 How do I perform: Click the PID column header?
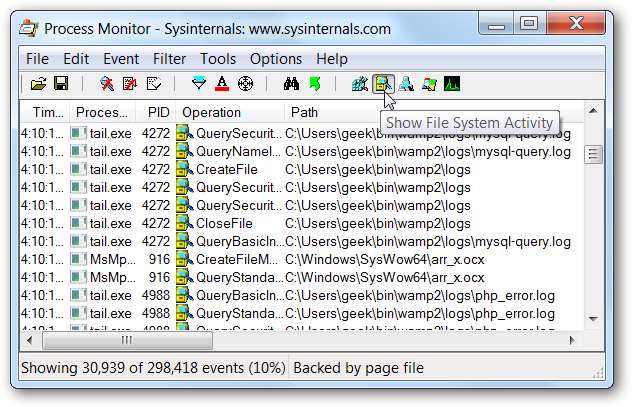[156, 112]
